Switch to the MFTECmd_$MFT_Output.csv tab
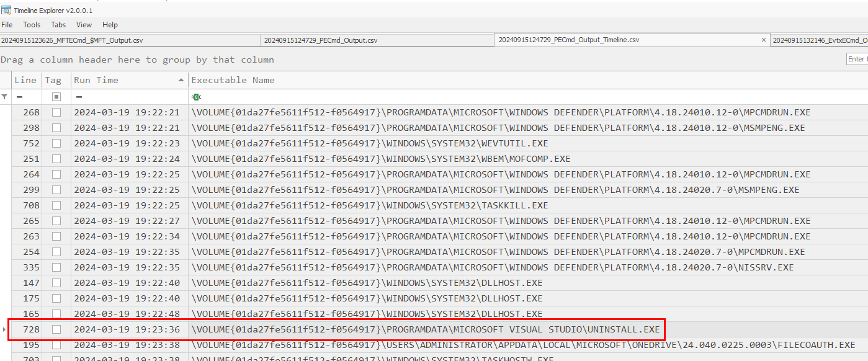868x361 pixels. tap(130, 40)
